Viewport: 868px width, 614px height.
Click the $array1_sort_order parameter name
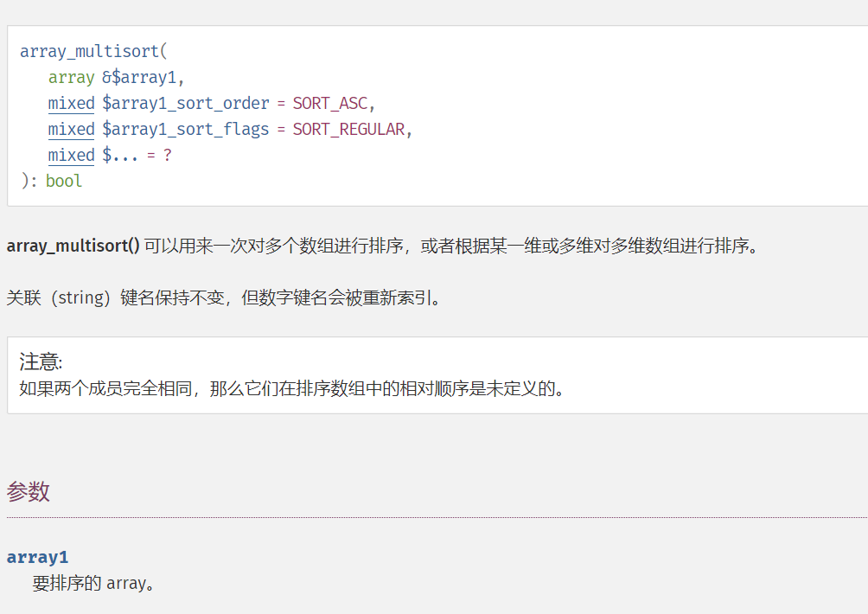coord(186,104)
